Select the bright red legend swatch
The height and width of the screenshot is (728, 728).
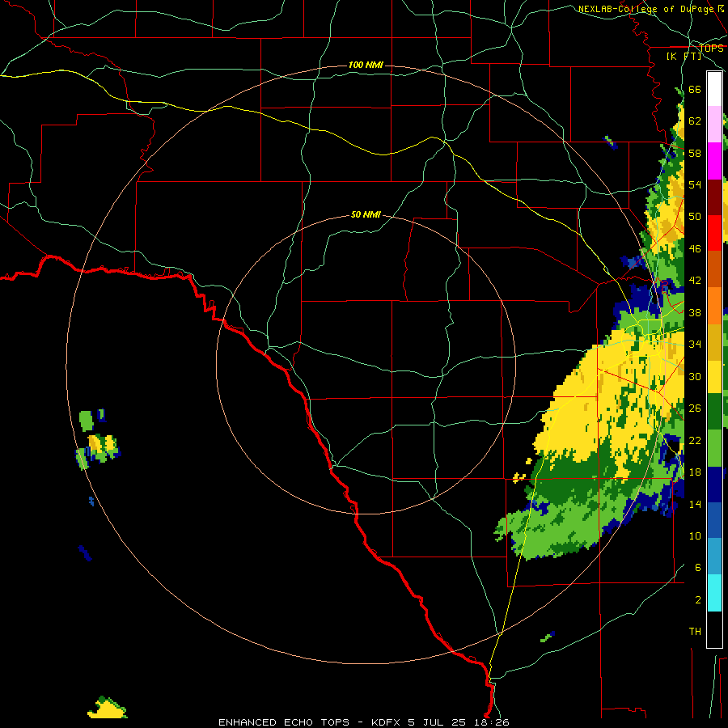714,233
